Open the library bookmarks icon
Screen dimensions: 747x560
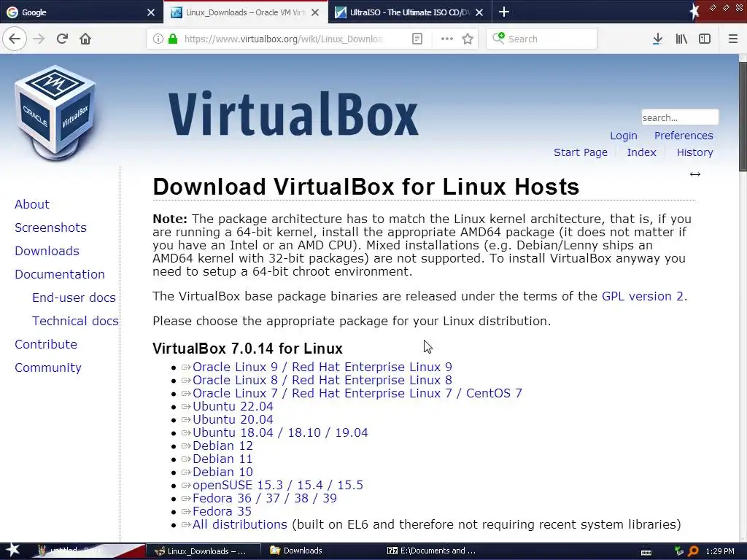(x=681, y=39)
